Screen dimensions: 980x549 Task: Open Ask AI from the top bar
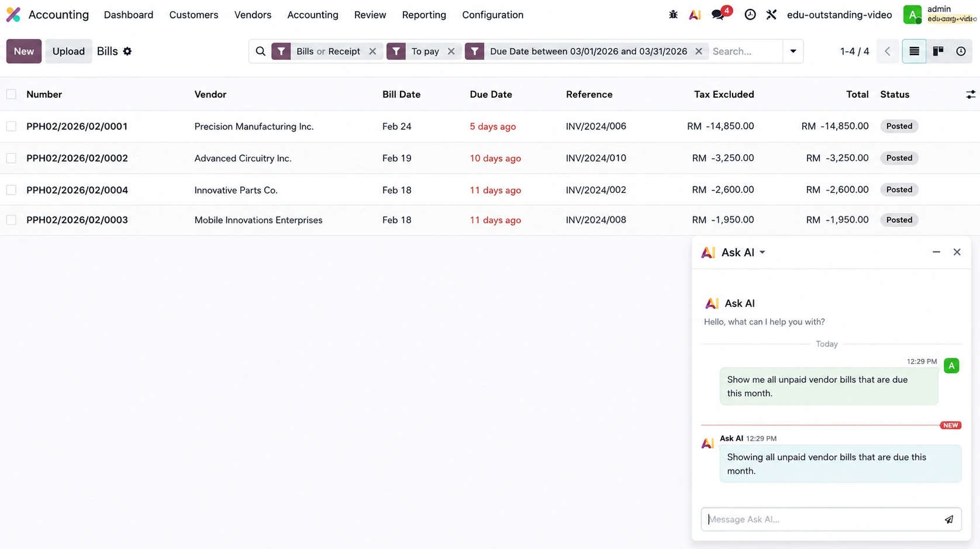[x=695, y=15]
